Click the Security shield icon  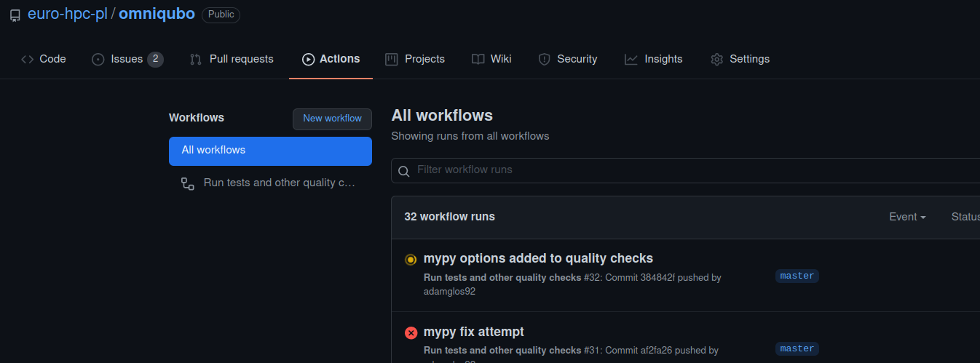pyautogui.click(x=544, y=60)
